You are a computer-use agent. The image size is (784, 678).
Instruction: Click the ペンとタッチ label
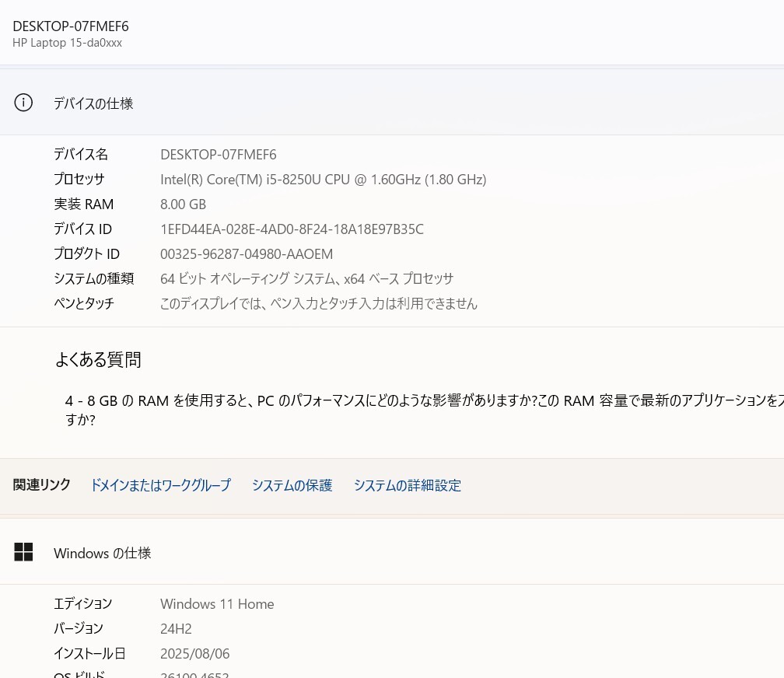[x=84, y=303]
